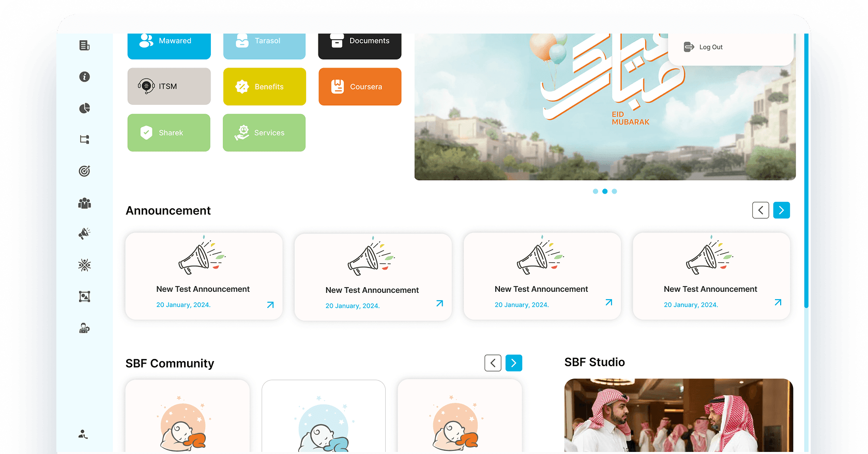Open the Benefits tile
868x454 pixels.
click(264, 87)
